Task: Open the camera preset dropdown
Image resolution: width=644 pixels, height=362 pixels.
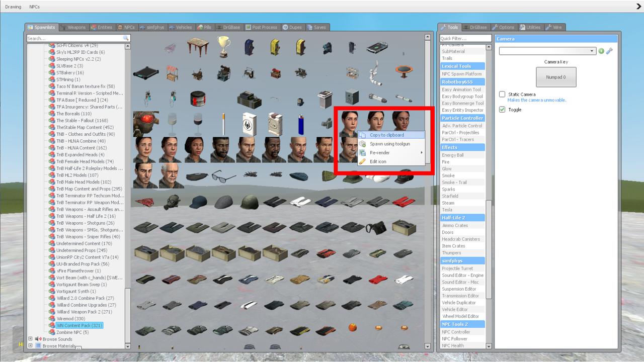Action: [547, 51]
